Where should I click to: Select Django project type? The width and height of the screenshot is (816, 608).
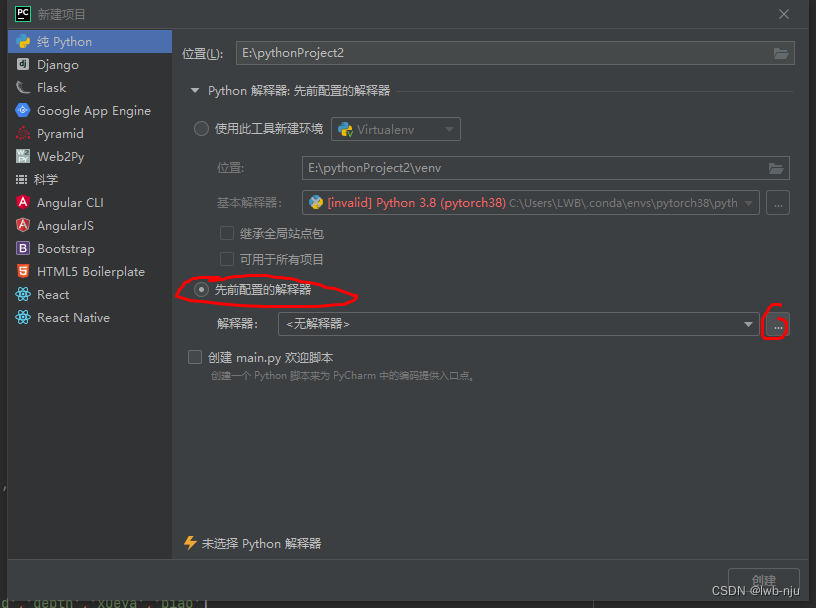[x=90, y=65]
